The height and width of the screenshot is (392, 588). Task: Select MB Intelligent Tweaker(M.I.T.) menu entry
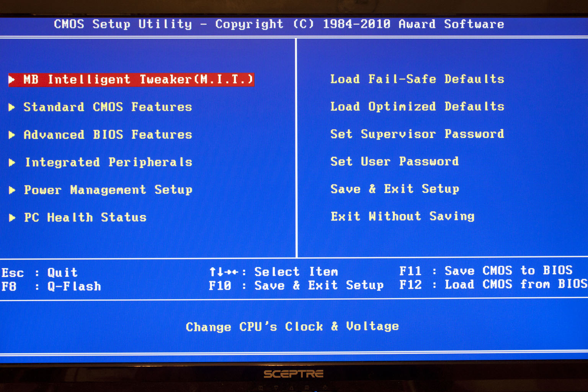(x=131, y=80)
